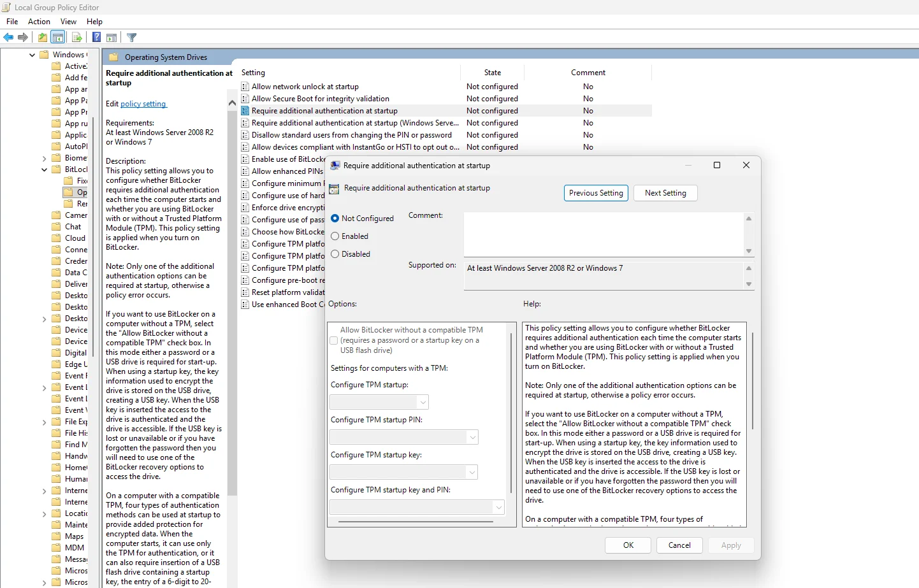Sort by the State column header
919x588 pixels.
click(493, 73)
